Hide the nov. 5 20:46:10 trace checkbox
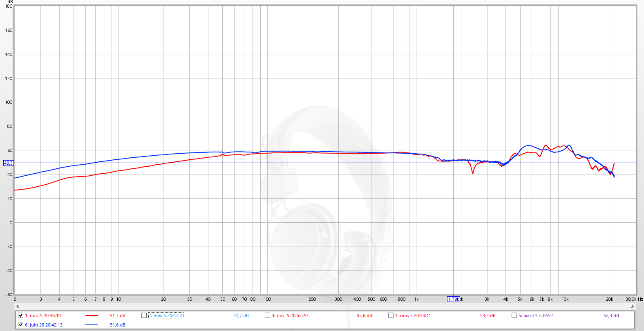Screen dimensions: 644x331 (x=20, y=315)
